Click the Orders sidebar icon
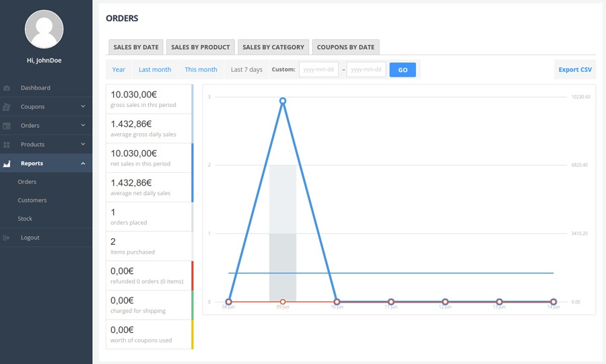Viewport: 606px width, 364px height. (x=7, y=126)
